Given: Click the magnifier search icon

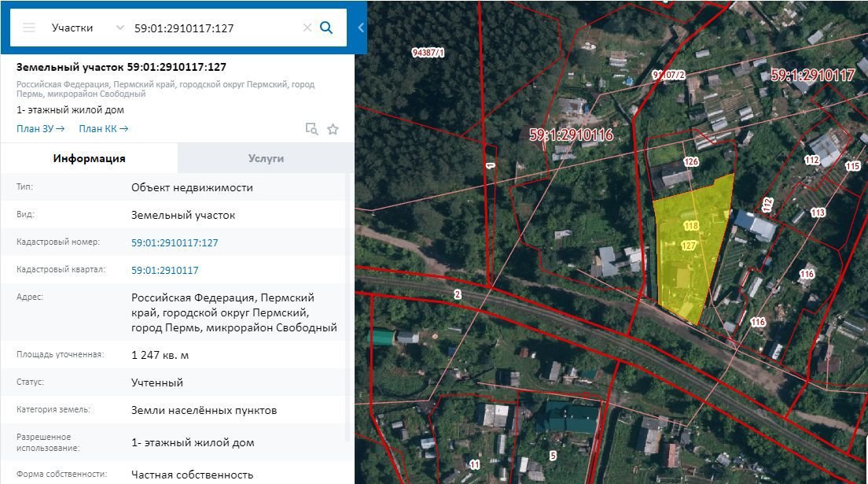Looking at the screenshot, I should coord(326,28).
